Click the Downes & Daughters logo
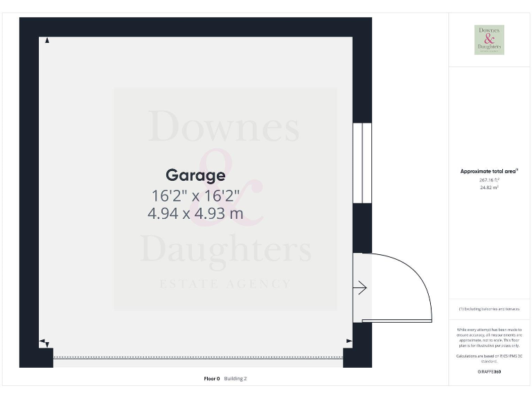The width and height of the screenshot is (532, 399). coord(489,40)
